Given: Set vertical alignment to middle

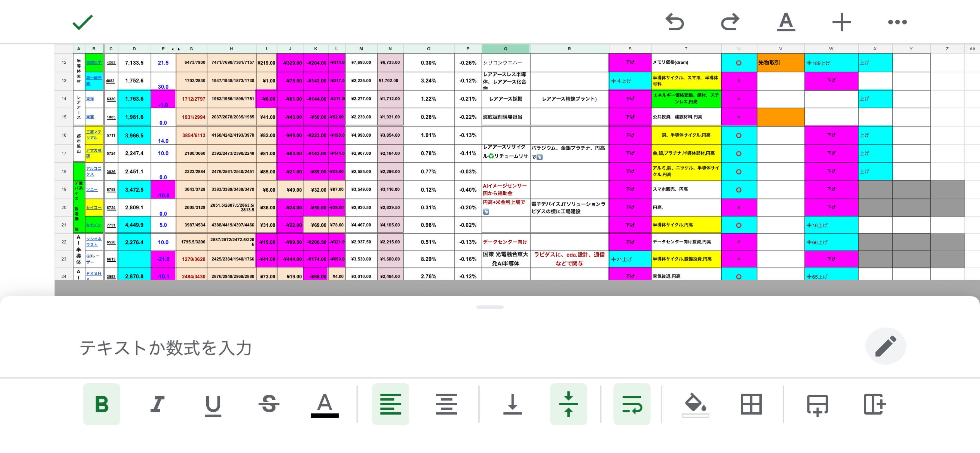Looking at the screenshot, I should click(x=568, y=404).
